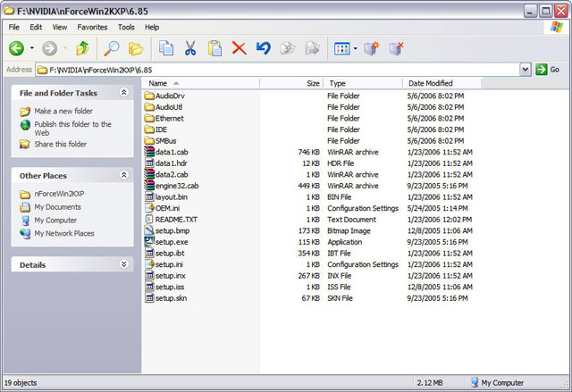Select the IDE folder name
This screenshot has width=572, height=392.
coord(161,129)
